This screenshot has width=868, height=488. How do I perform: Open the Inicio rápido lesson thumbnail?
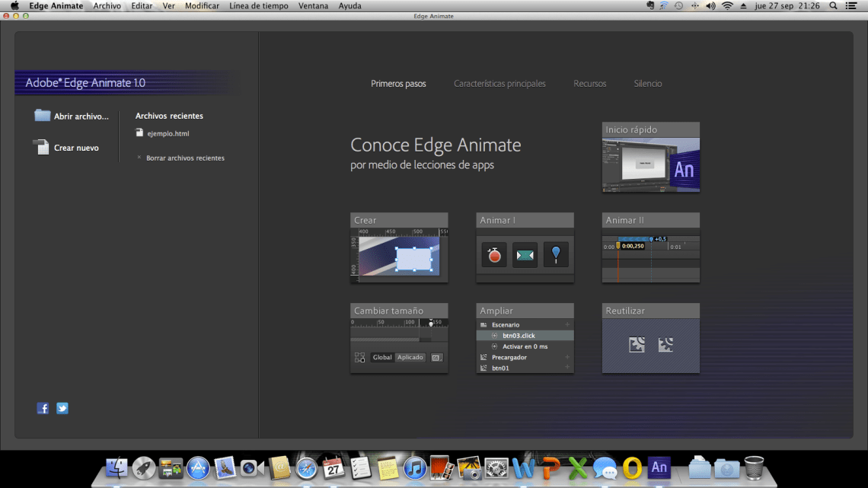click(x=651, y=164)
